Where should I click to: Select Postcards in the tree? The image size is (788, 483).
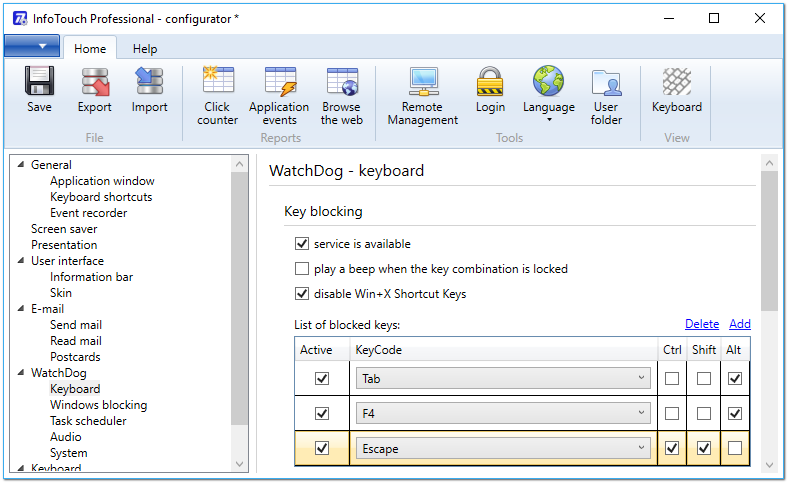click(x=75, y=357)
